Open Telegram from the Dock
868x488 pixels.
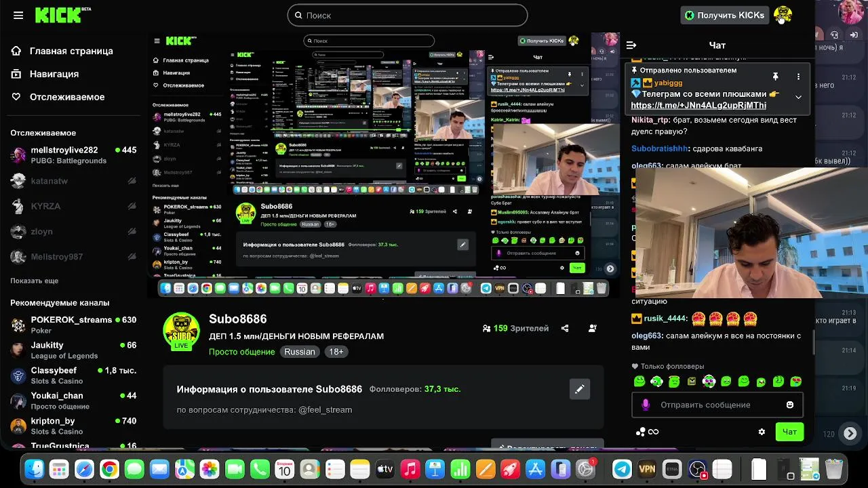click(622, 469)
